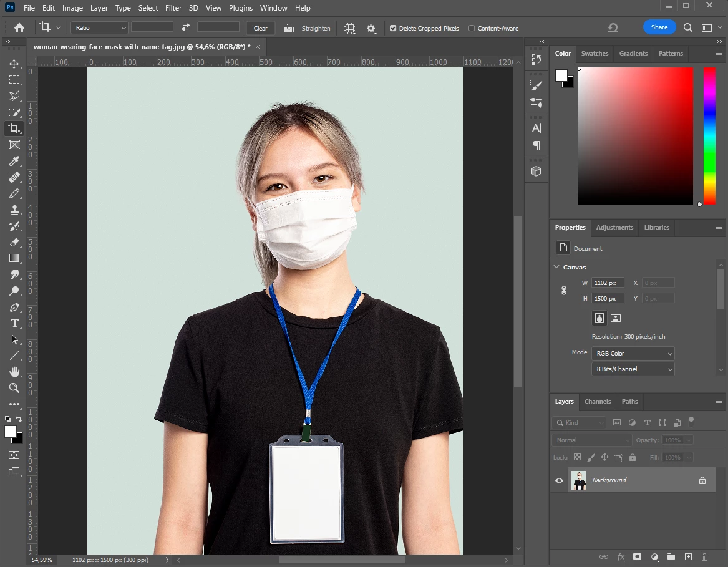
Task: Open the RGB Color mode dropdown
Action: click(x=633, y=354)
